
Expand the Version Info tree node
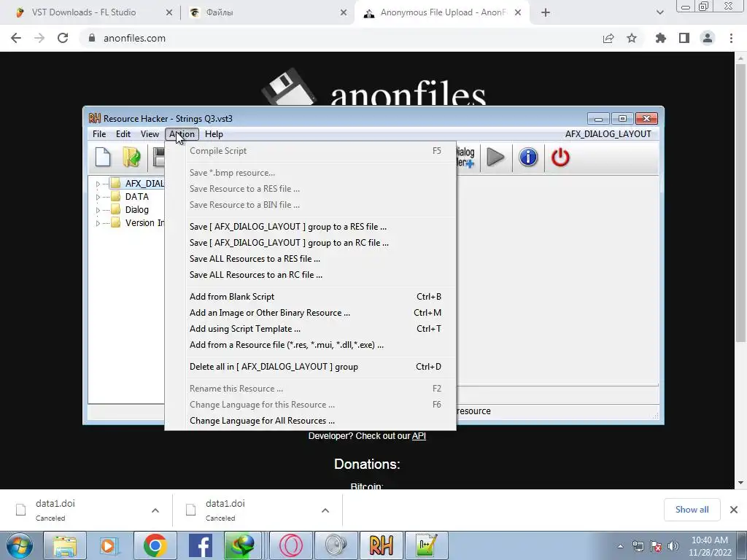coord(98,223)
